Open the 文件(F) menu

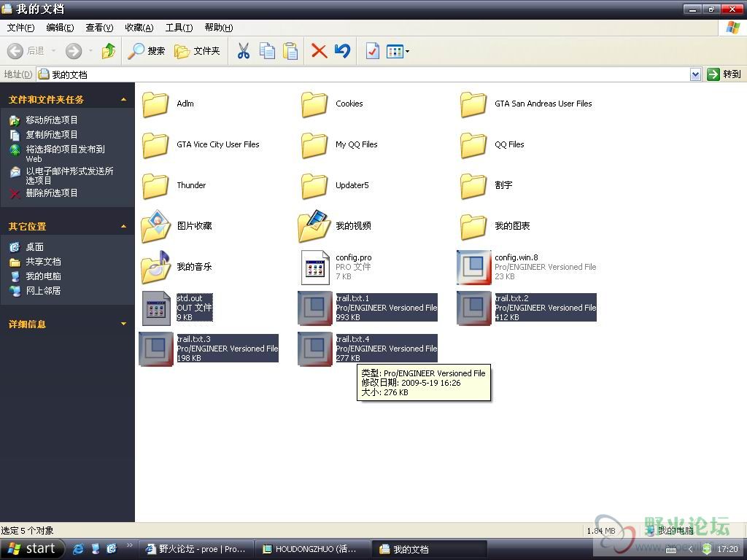tap(20, 28)
